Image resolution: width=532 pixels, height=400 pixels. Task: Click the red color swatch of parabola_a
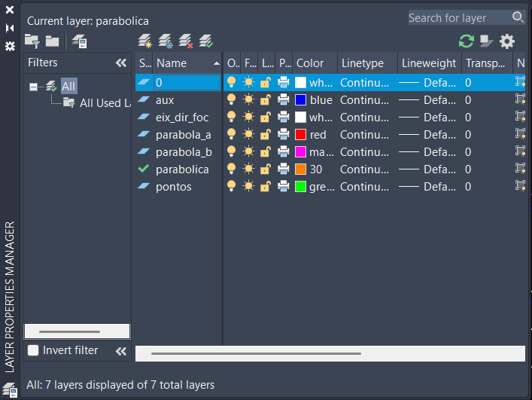click(x=300, y=134)
